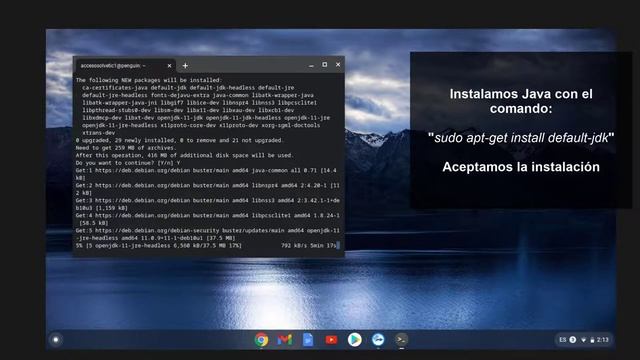Click the Wi-Fi status icon

pyautogui.click(x=584, y=340)
